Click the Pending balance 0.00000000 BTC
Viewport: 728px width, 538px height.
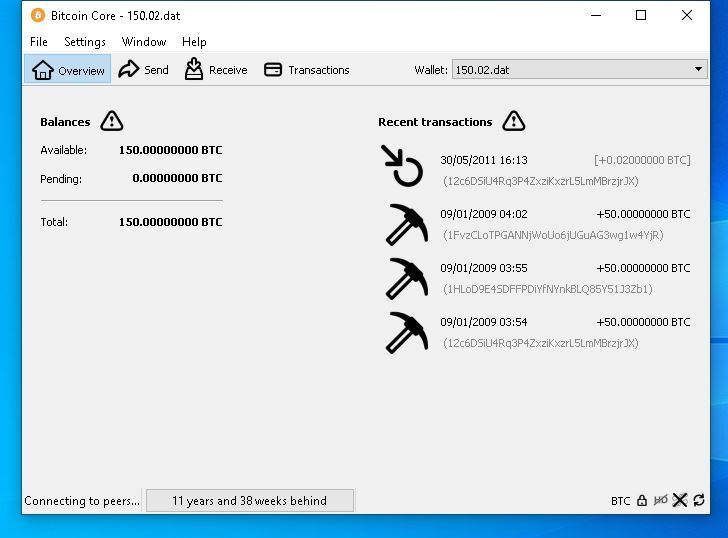tap(177, 178)
